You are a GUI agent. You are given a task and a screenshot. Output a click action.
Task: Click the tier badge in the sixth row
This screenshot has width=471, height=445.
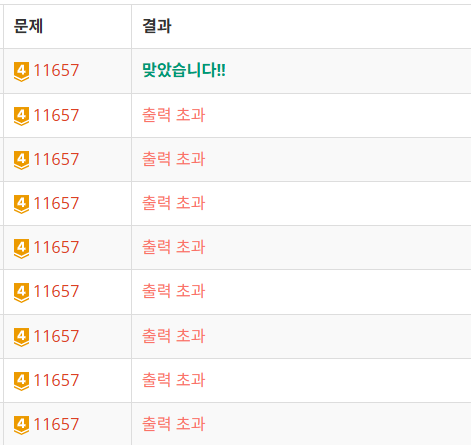point(21,292)
